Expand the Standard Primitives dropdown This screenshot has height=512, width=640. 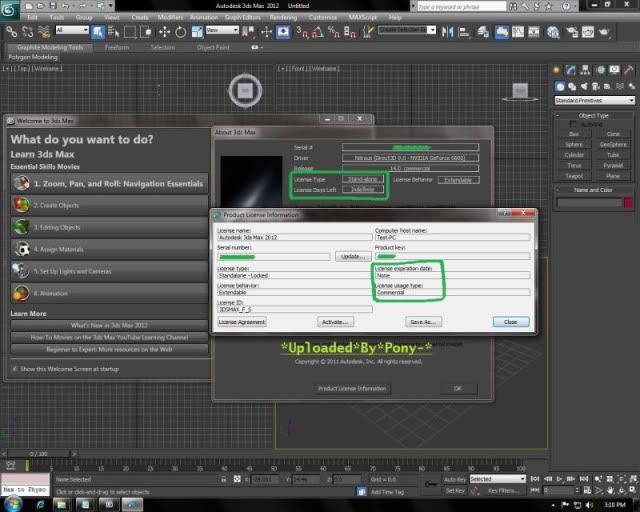(x=594, y=100)
